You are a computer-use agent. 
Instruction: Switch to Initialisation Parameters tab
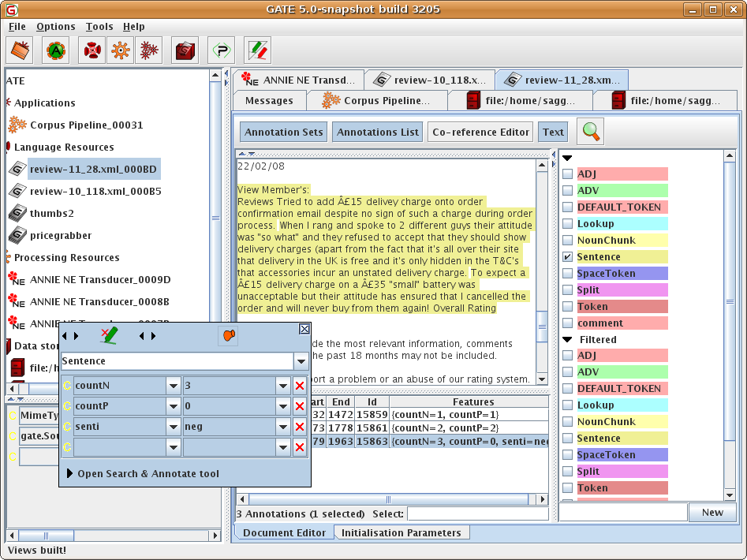402,532
